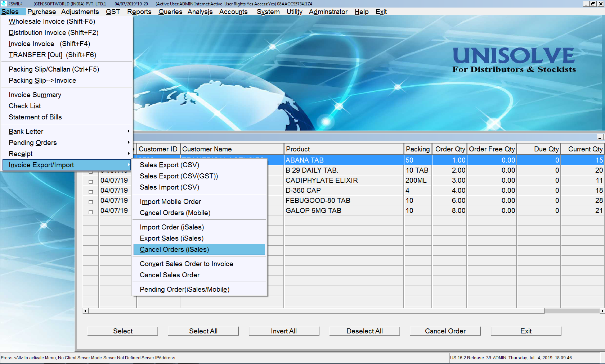This screenshot has width=605, height=364.
Task: Select Import Order (iSales)
Action: (x=200, y=227)
